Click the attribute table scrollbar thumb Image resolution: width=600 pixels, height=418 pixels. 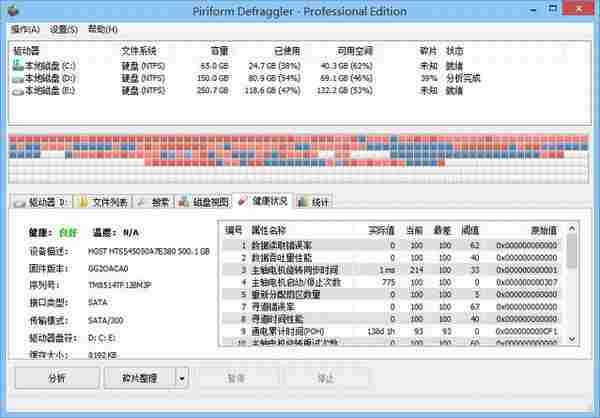tap(572, 251)
